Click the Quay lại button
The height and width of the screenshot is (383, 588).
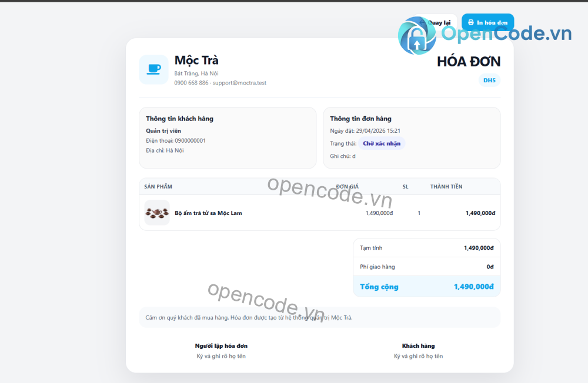[x=436, y=22]
